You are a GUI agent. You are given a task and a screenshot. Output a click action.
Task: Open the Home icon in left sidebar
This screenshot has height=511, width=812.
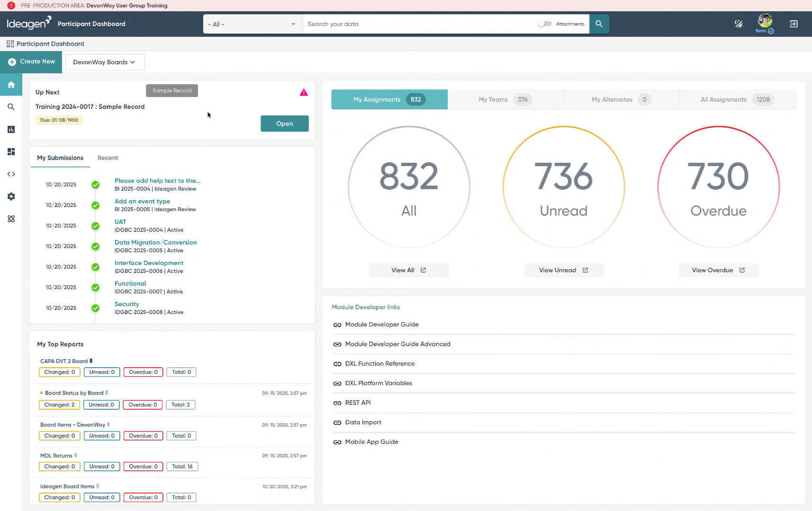click(x=11, y=85)
